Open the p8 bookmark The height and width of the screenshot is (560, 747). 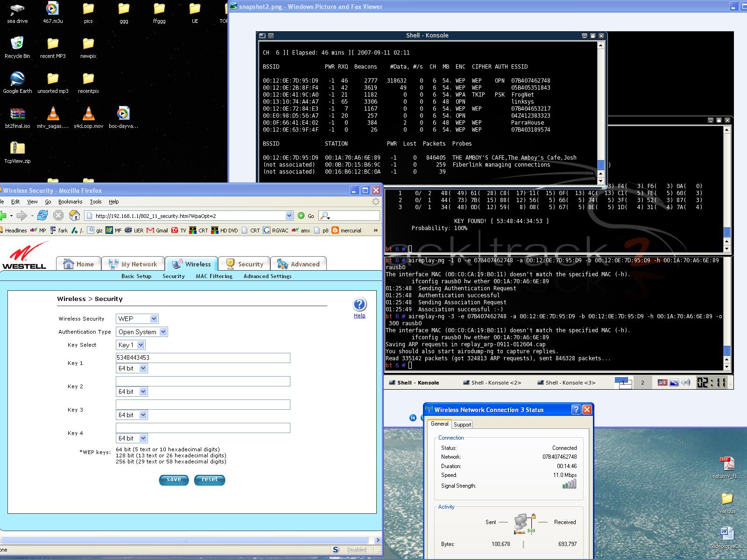pyautogui.click(x=322, y=230)
